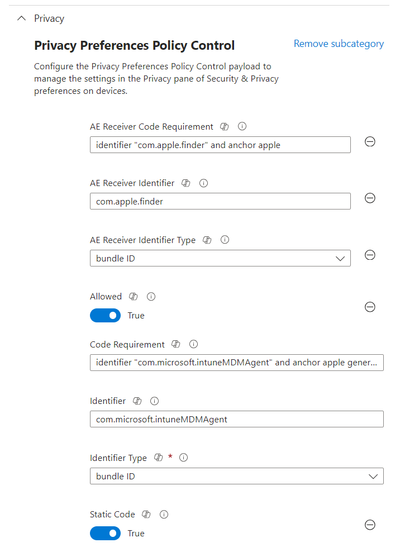Click Remove subcategory link
Screen dimensions: 400x552
tap(339, 44)
